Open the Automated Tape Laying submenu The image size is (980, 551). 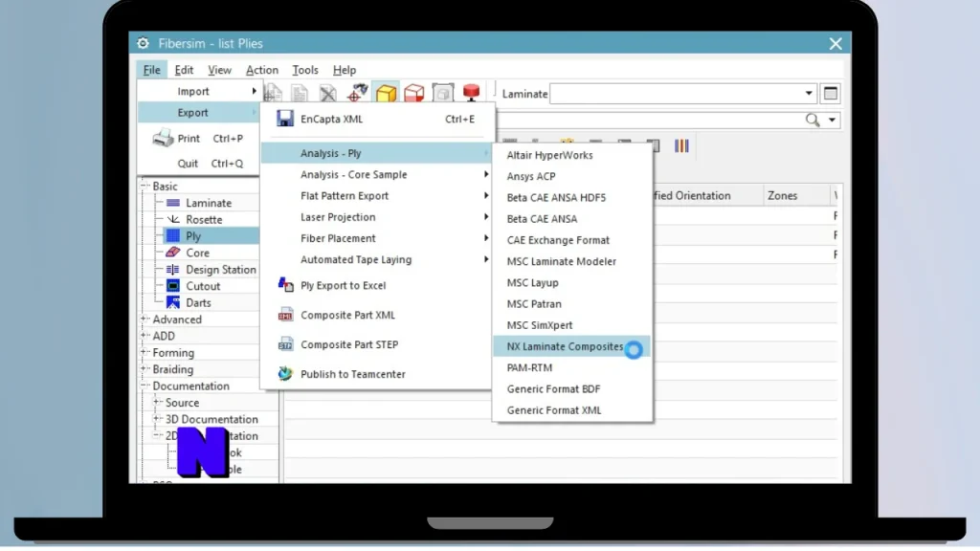378,259
